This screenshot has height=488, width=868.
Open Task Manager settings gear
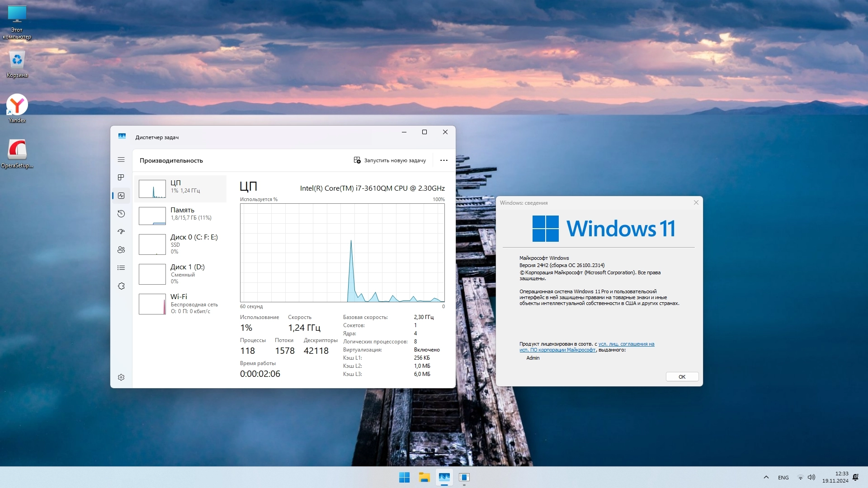tap(121, 377)
